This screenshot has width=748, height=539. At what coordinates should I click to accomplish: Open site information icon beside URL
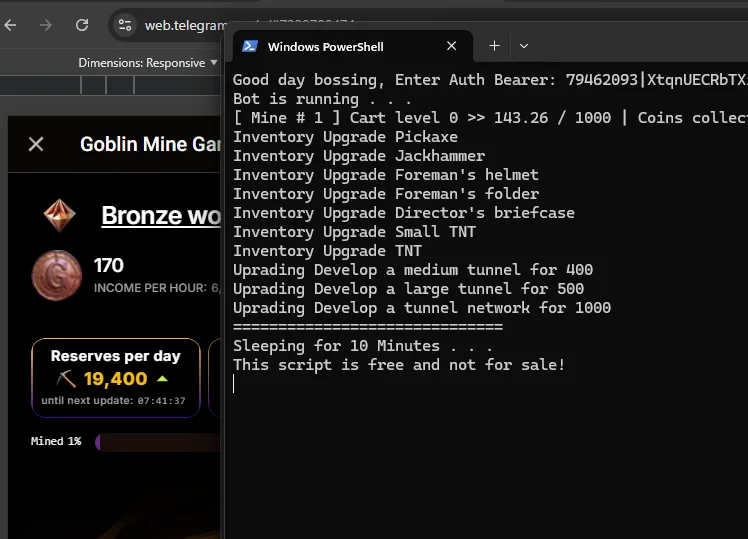pos(125,25)
